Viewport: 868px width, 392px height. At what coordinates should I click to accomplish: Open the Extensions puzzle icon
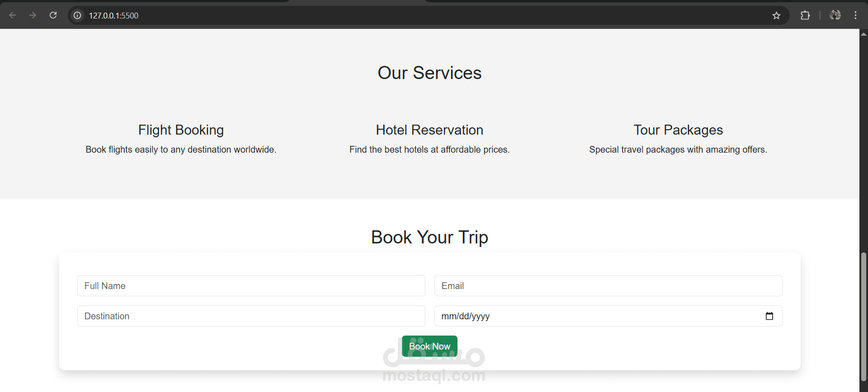[x=805, y=15]
